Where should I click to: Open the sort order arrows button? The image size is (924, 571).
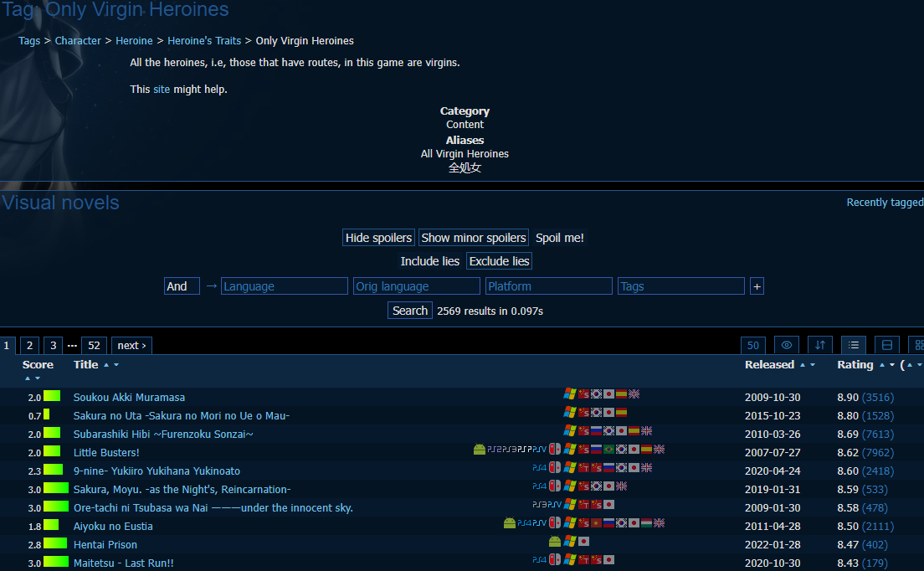pos(819,345)
